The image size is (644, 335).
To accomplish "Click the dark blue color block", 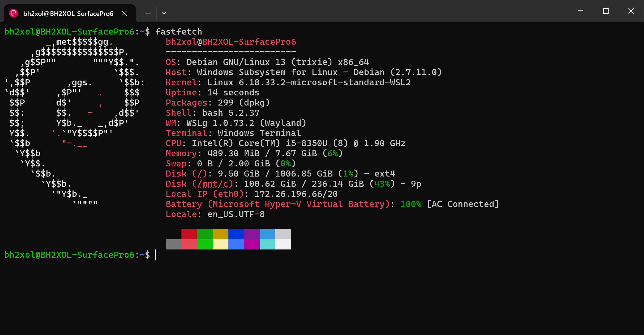I will pos(236,234).
